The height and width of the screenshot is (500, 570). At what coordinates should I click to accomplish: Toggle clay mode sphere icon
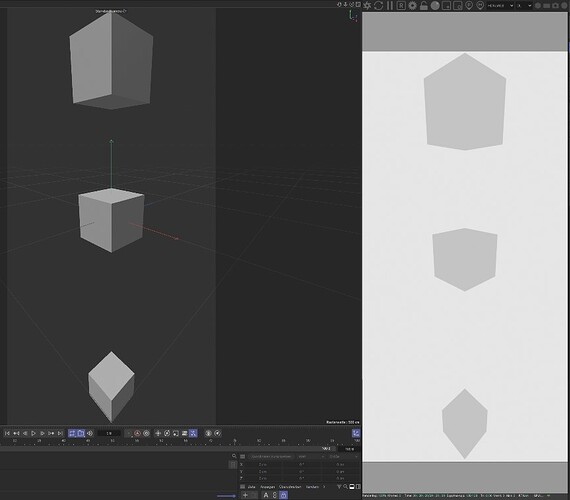[435, 5]
